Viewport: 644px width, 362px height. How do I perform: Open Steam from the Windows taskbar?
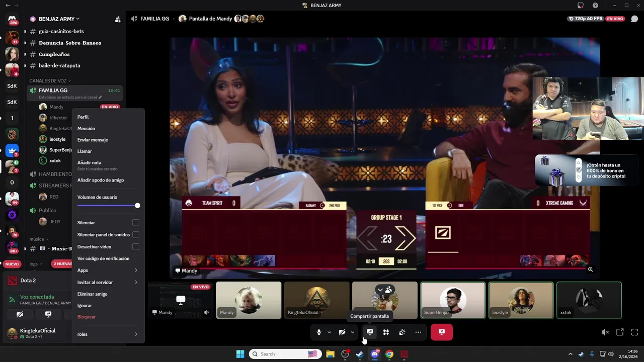[360, 354]
